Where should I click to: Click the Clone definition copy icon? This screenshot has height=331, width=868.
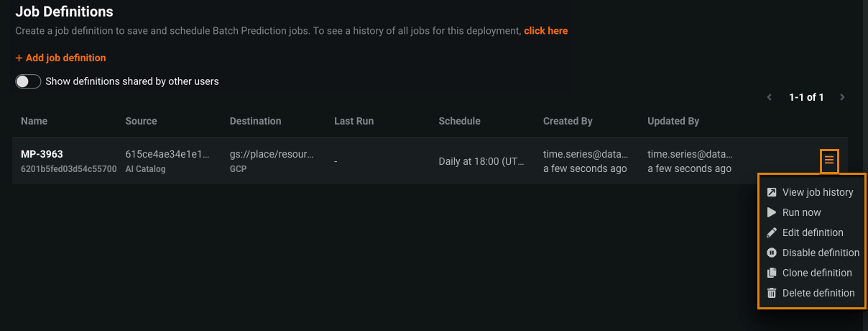[x=772, y=273]
